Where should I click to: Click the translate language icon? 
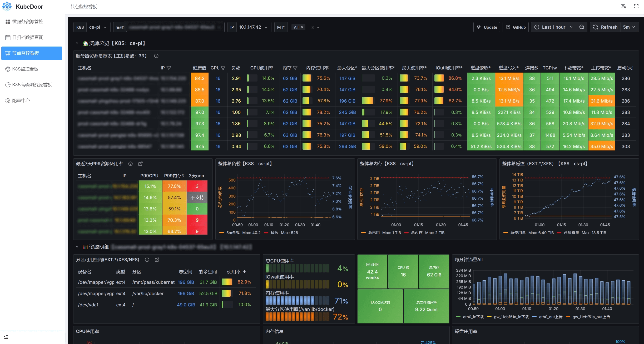tap(623, 6)
